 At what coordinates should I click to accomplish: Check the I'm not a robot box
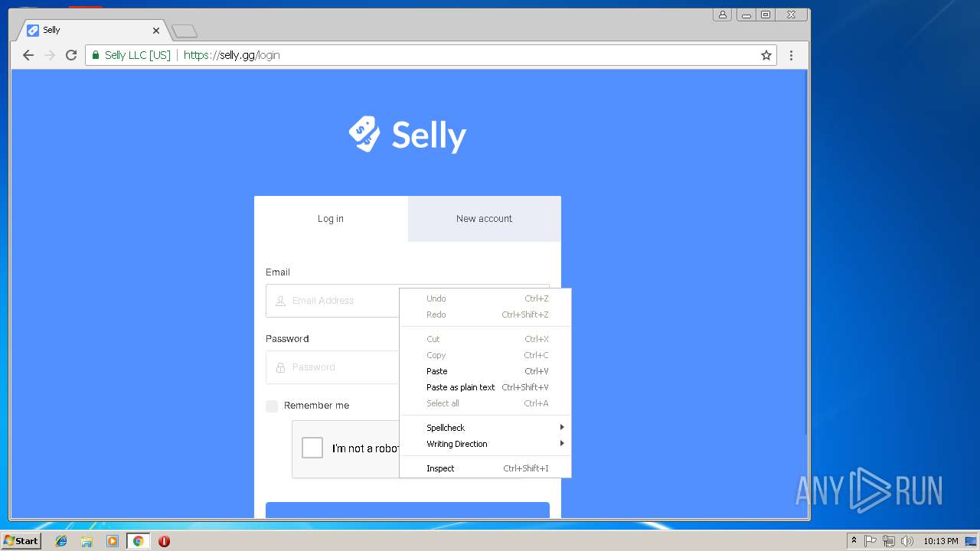tap(312, 448)
